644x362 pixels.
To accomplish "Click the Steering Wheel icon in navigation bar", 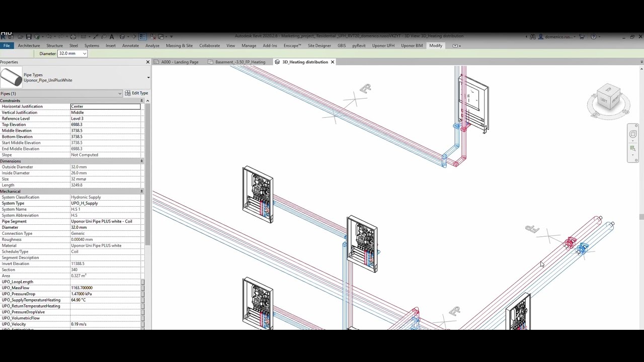I will coord(633,134).
